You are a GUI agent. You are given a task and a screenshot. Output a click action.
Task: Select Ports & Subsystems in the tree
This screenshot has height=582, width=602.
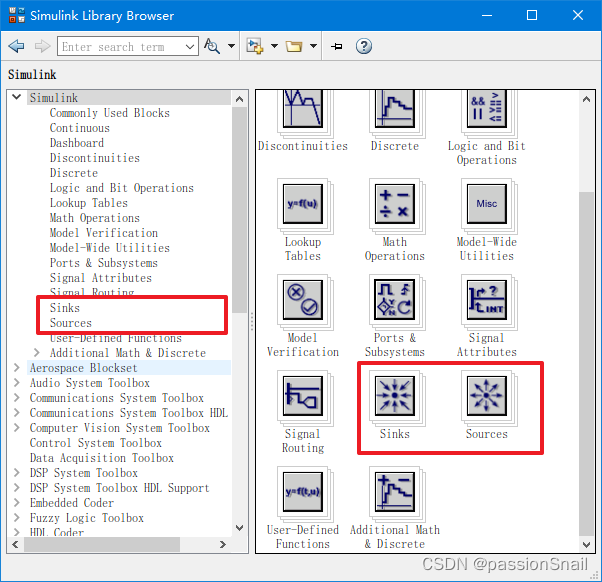(104, 263)
